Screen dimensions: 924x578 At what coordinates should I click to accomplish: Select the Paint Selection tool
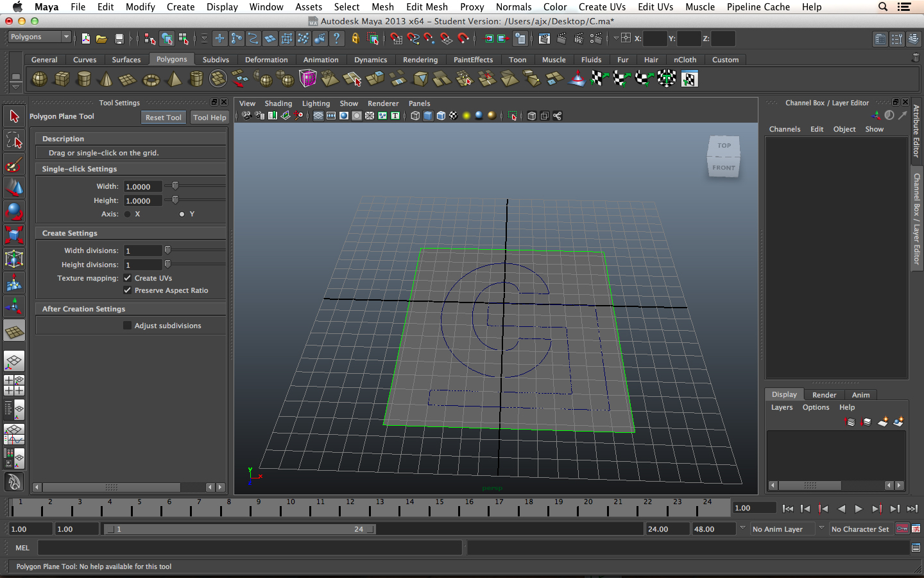tap(14, 164)
